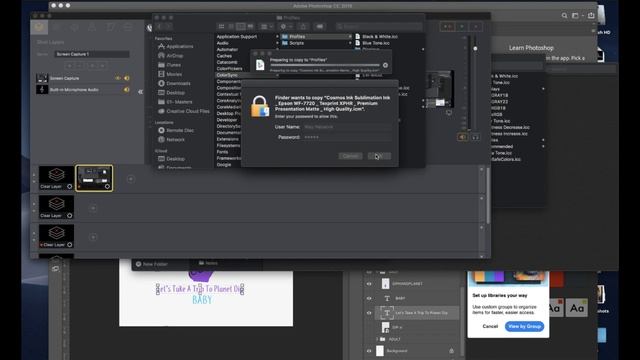The image size is (640, 360).
Task: Open Finder edit tags button
Action: (x=320, y=27)
